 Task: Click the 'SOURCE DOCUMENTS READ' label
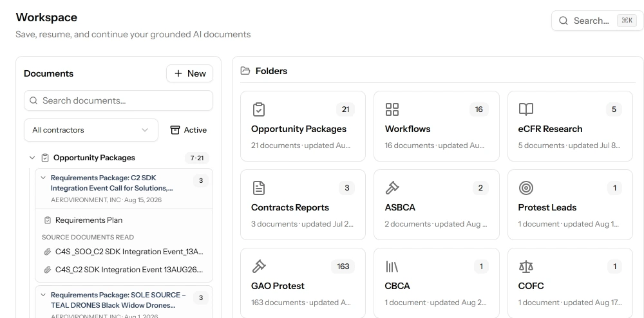point(88,237)
